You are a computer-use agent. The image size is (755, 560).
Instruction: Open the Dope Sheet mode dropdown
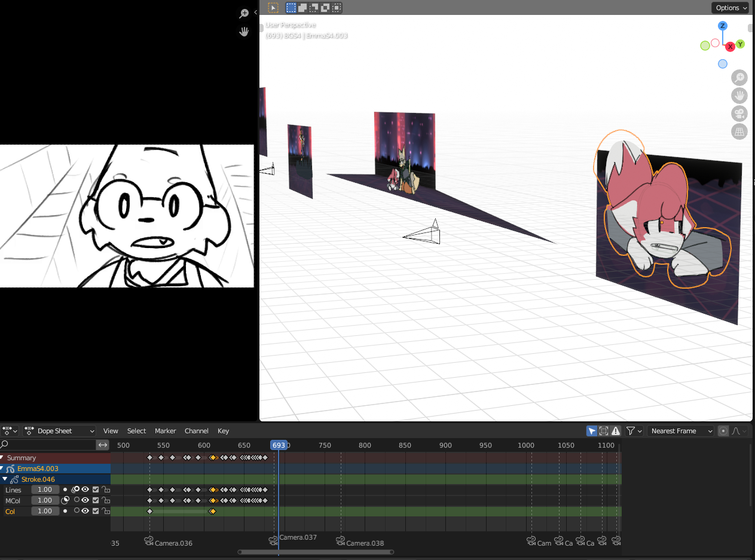pyautogui.click(x=59, y=431)
